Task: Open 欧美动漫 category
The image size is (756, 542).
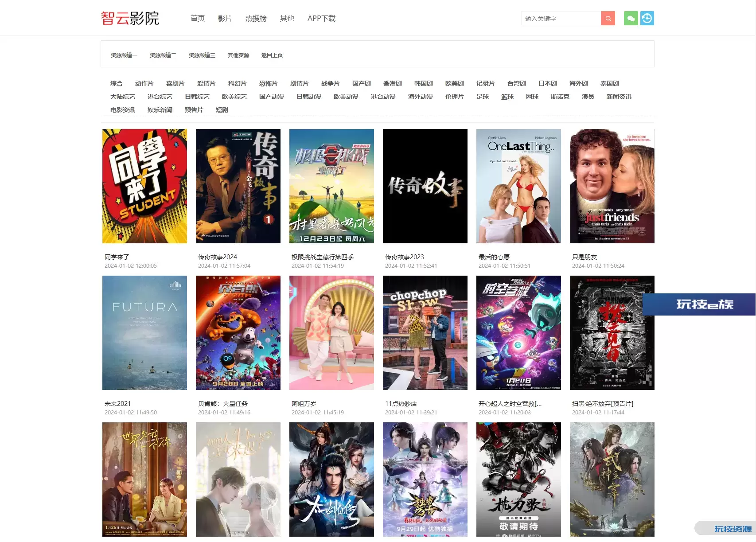Action: click(x=346, y=97)
